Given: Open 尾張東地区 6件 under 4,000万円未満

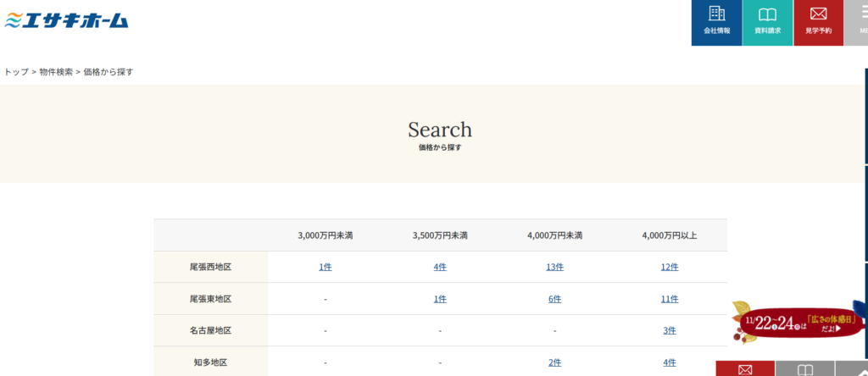Looking at the screenshot, I should click(554, 299).
